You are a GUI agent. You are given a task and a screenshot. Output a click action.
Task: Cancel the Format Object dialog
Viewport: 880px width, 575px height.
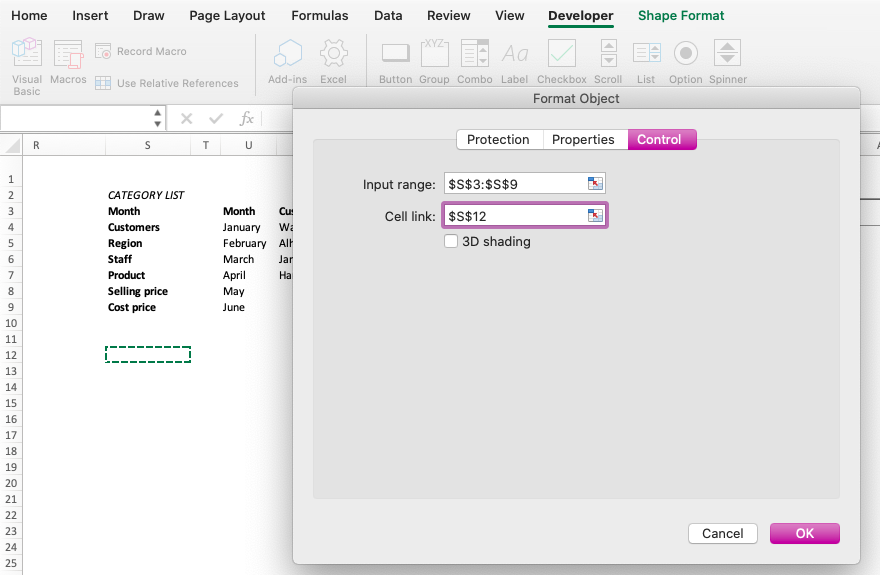click(723, 533)
